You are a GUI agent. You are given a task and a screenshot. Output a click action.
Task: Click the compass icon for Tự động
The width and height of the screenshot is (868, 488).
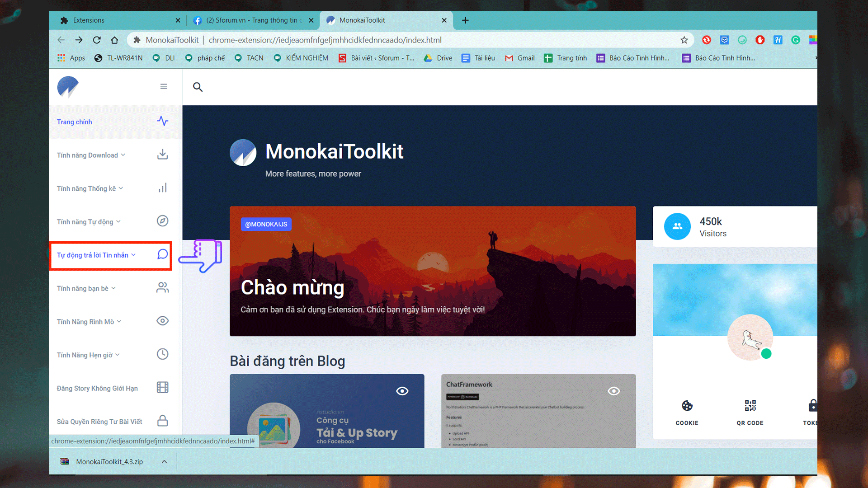[163, 221]
